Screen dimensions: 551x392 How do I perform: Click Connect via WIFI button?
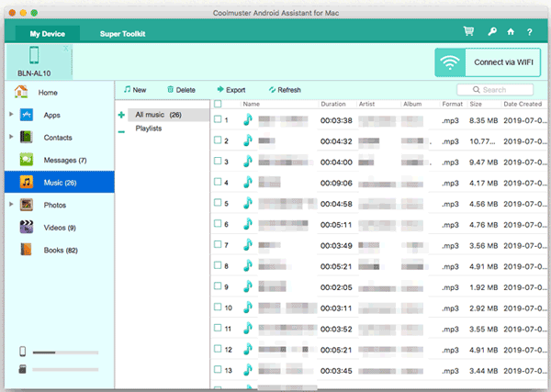point(488,62)
